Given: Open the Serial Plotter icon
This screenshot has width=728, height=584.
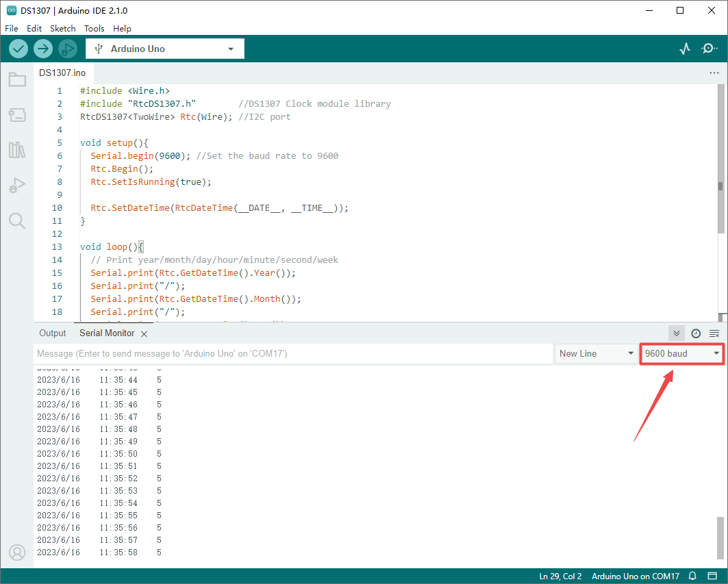Looking at the screenshot, I should coord(685,49).
